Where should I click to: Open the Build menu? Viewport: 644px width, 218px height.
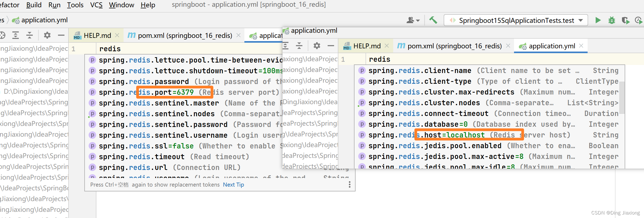tap(34, 5)
